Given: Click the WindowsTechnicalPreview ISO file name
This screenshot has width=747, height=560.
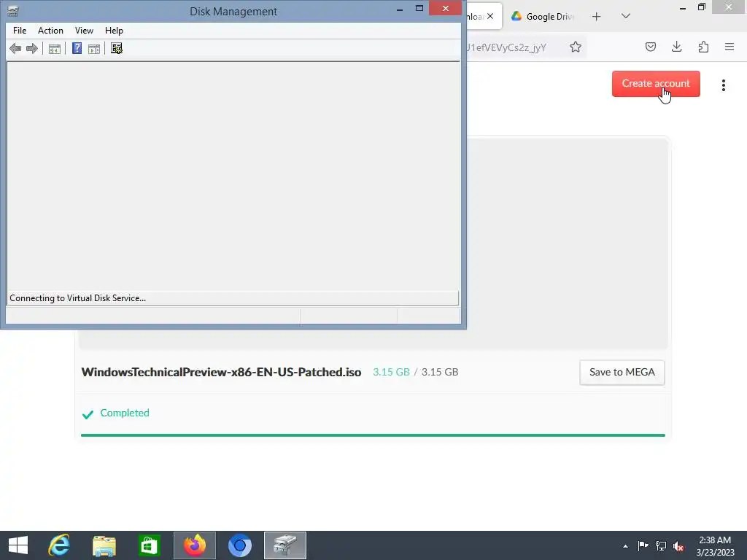Looking at the screenshot, I should [221, 373].
